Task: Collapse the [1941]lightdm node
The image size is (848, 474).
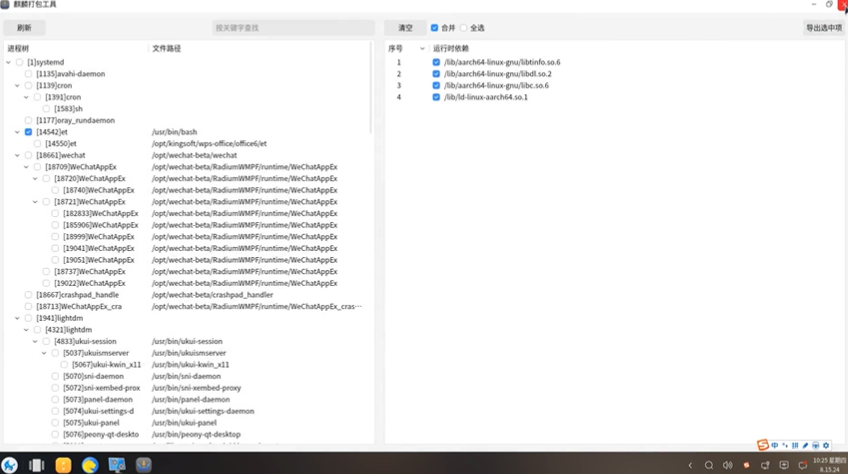Action: (x=17, y=318)
